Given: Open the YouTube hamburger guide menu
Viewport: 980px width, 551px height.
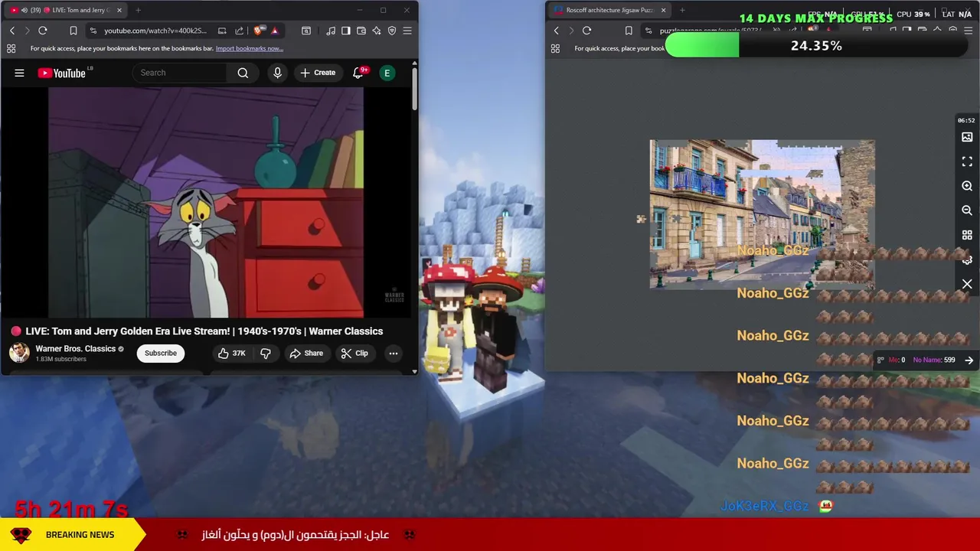Looking at the screenshot, I should click(x=19, y=73).
